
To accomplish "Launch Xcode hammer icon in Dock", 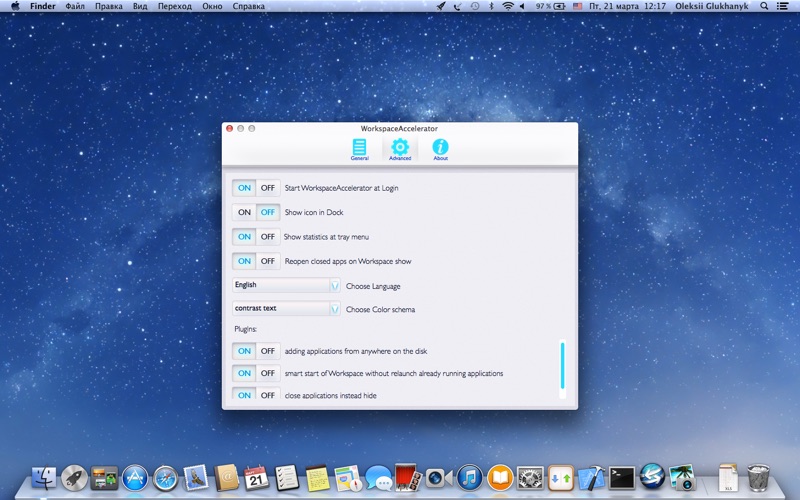I will pyautogui.click(x=591, y=478).
